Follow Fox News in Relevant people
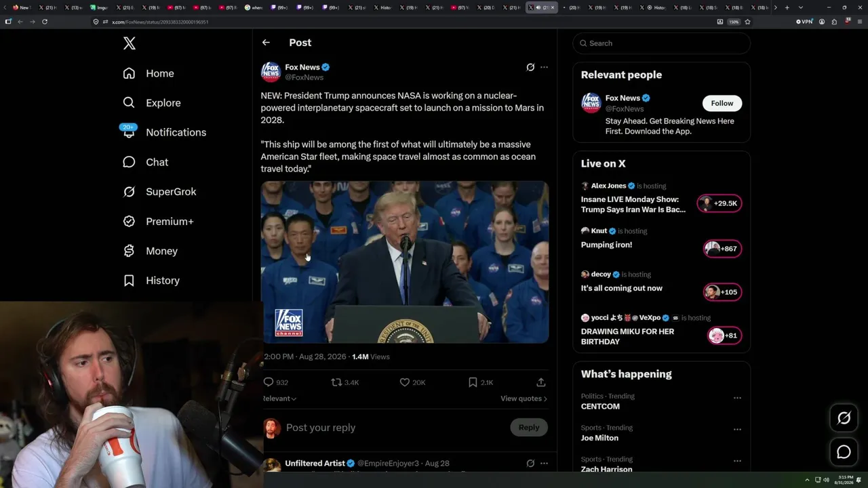Viewport: 868px width, 488px height. click(722, 103)
